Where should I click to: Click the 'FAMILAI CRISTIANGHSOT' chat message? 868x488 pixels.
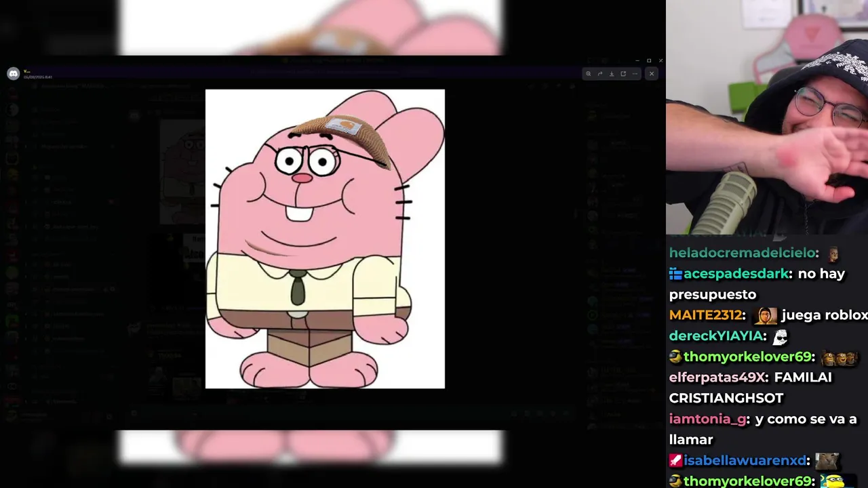751,388
